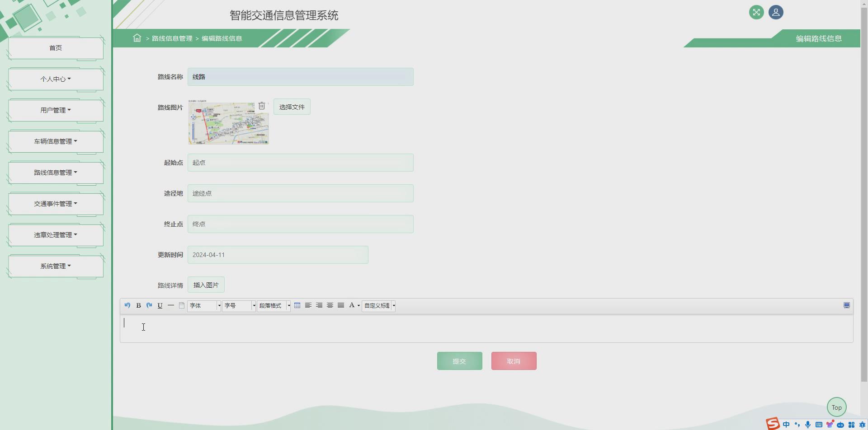Image resolution: width=868 pixels, height=430 pixels.
Task: Click the 路线名称 input field
Action: [301, 77]
